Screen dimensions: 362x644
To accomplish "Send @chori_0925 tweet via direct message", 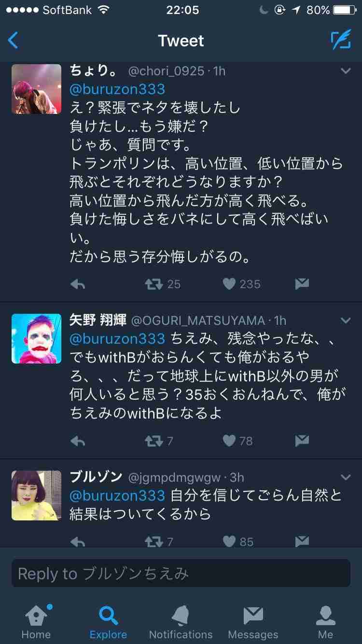I will coord(302,284).
